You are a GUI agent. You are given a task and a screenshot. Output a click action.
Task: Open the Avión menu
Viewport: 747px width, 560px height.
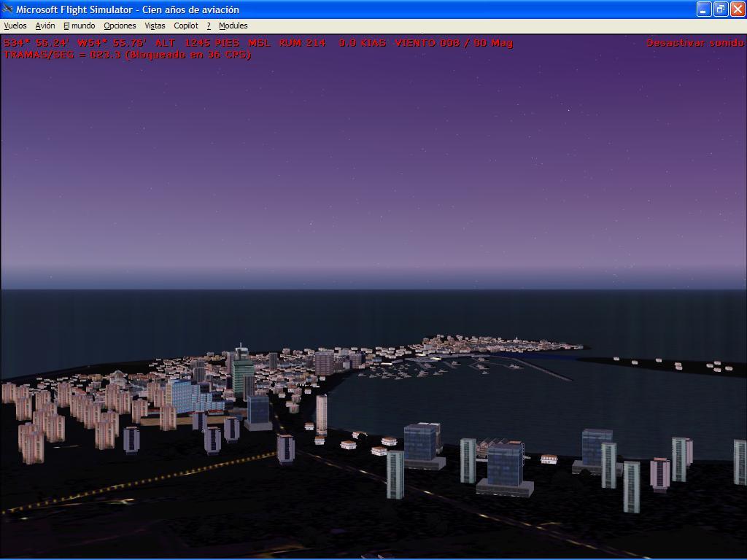click(45, 26)
